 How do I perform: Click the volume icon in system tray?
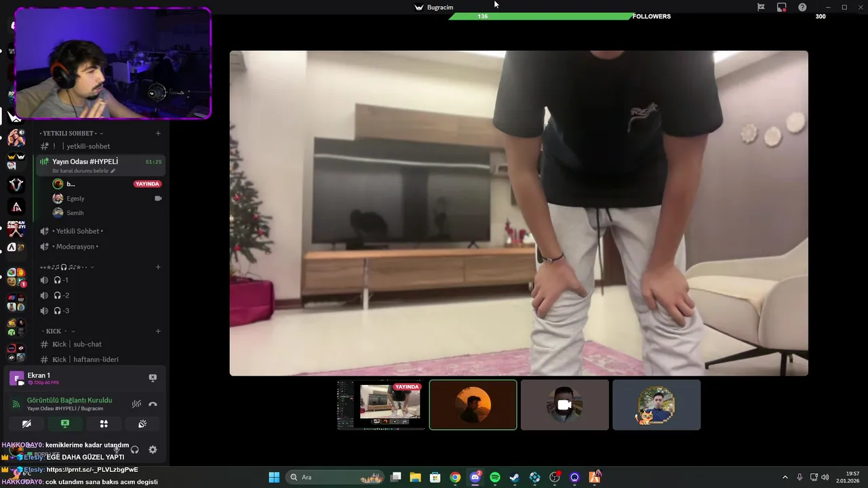[825, 477]
